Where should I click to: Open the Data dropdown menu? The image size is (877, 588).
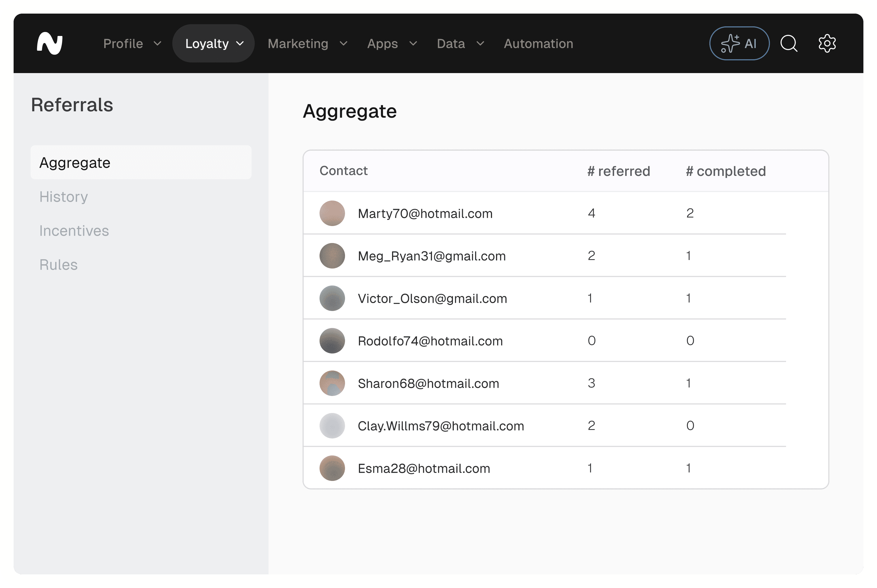point(460,44)
